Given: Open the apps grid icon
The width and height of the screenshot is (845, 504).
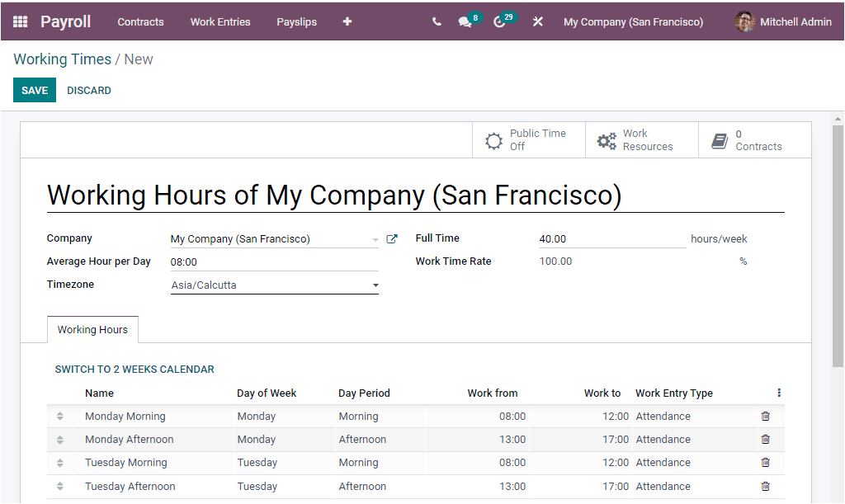Looking at the screenshot, I should (x=18, y=21).
